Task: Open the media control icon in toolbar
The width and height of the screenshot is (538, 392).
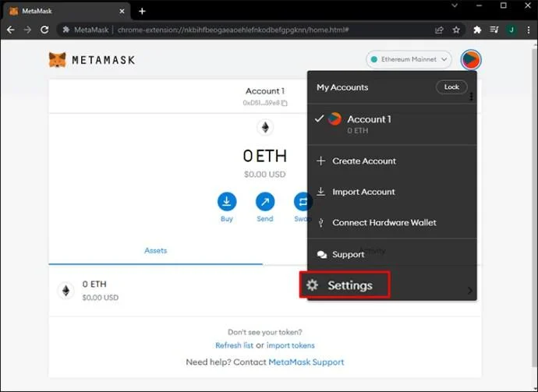Action: click(x=494, y=30)
